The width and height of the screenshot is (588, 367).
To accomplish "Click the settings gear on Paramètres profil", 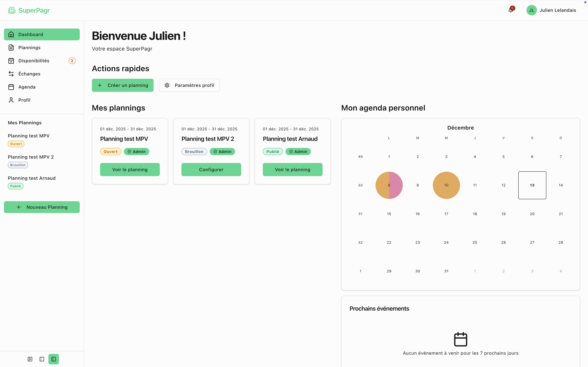I will 167,85.
